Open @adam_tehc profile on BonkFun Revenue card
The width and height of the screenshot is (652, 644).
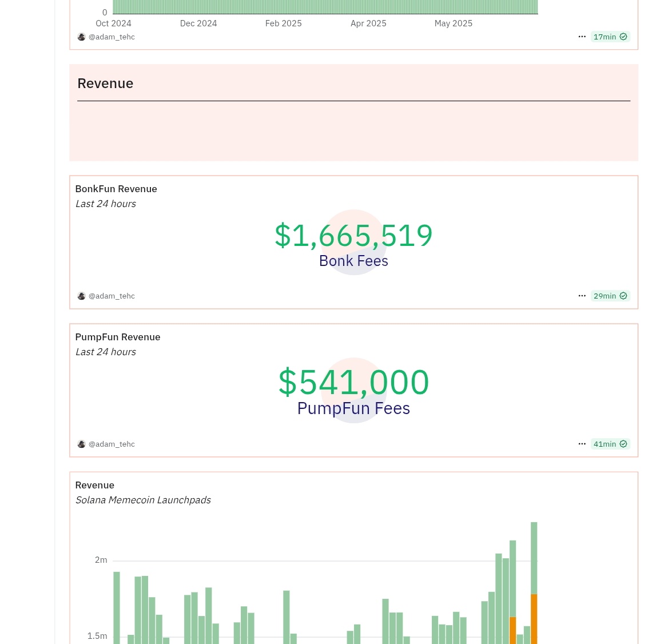pos(112,296)
